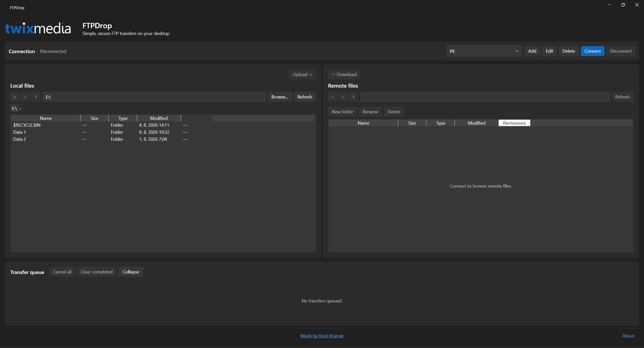
Task: Cancel all queued transfers
Action: [x=62, y=272]
